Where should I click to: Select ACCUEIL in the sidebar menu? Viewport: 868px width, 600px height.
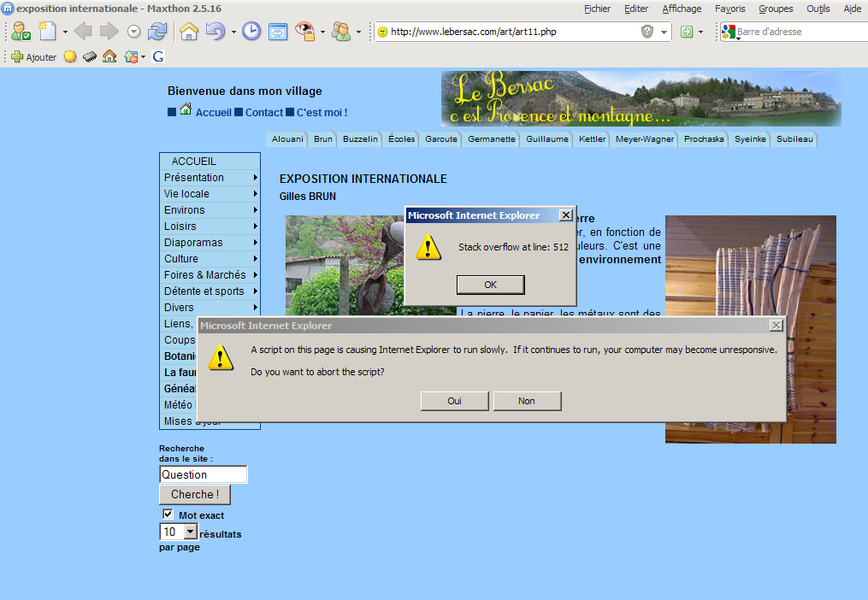click(x=210, y=161)
